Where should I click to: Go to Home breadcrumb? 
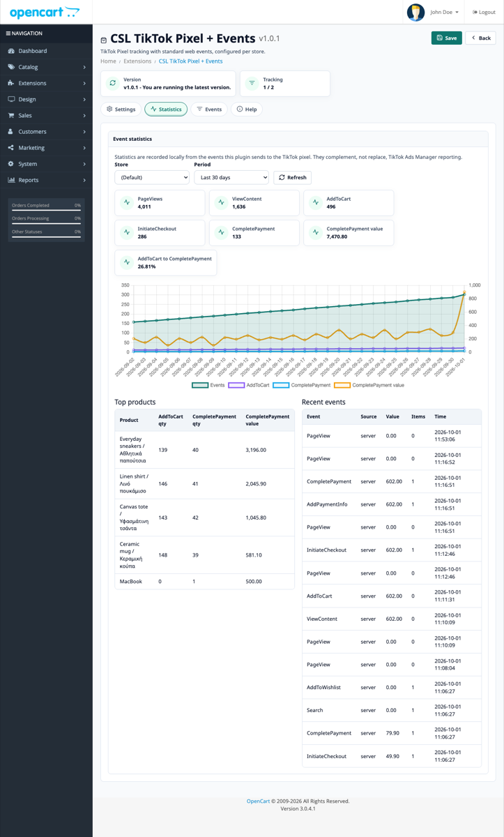(x=108, y=61)
